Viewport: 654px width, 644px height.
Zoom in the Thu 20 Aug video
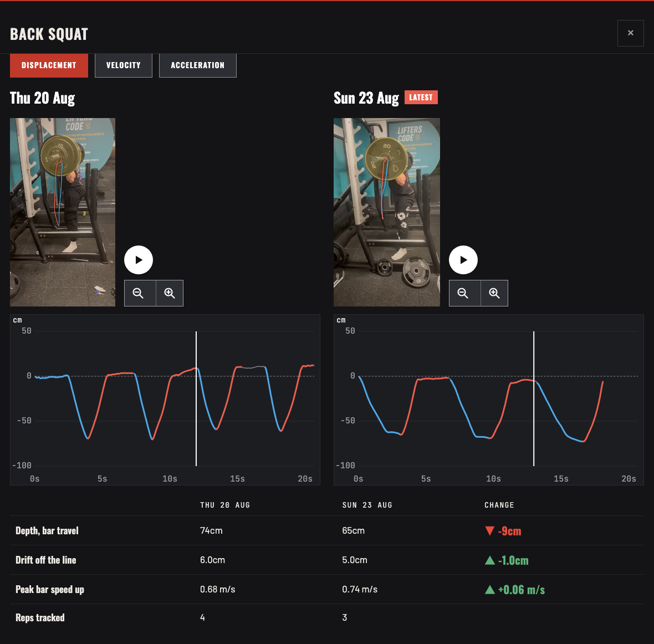pos(170,293)
